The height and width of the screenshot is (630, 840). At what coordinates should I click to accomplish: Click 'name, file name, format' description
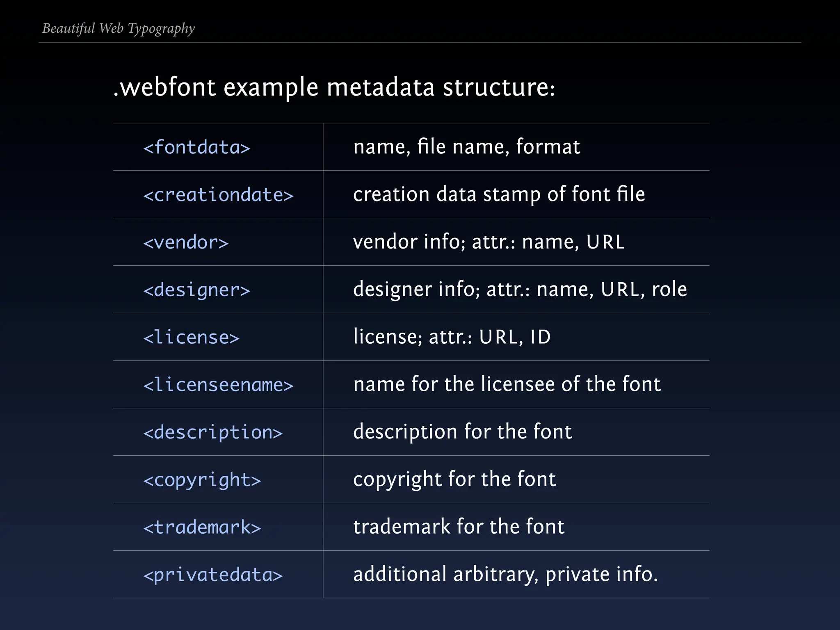tap(467, 146)
